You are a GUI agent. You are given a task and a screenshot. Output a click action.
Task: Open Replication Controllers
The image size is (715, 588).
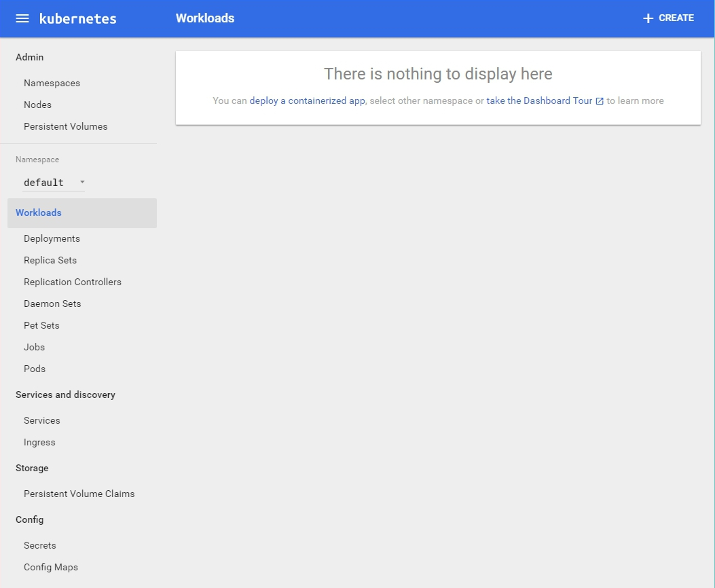(73, 282)
